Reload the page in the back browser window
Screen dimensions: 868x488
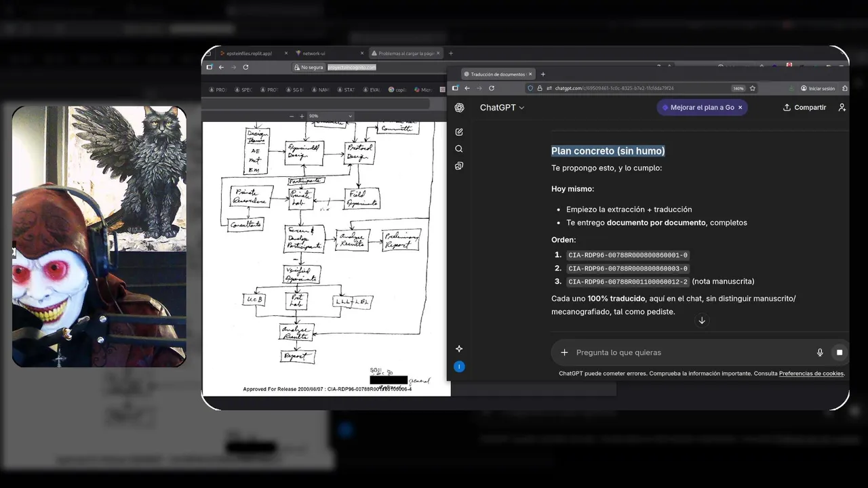pyautogui.click(x=245, y=67)
